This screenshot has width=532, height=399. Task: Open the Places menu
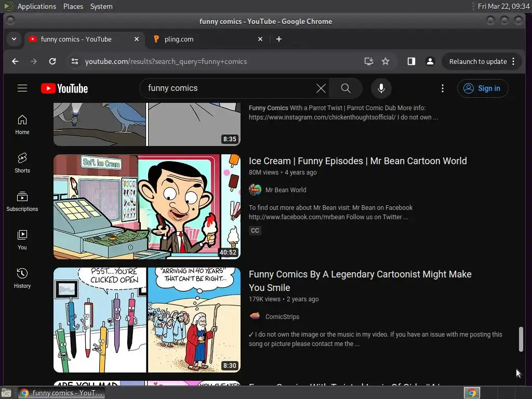click(73, 6)
